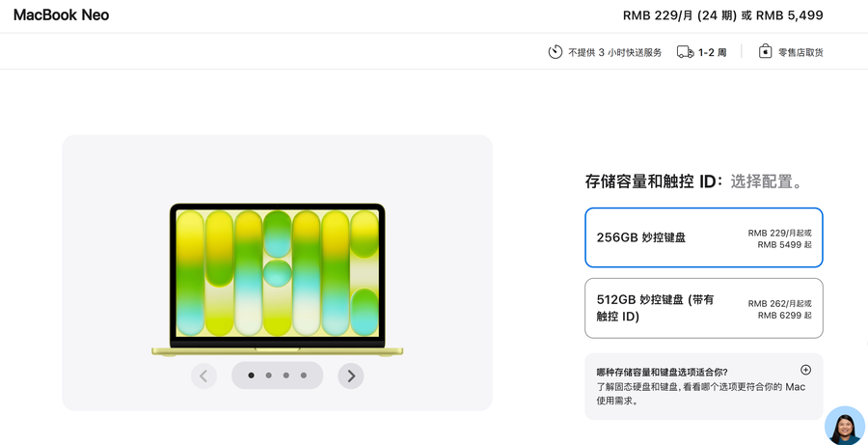
Task: Show the previous gallery image arrow
Action: (203, 376)
